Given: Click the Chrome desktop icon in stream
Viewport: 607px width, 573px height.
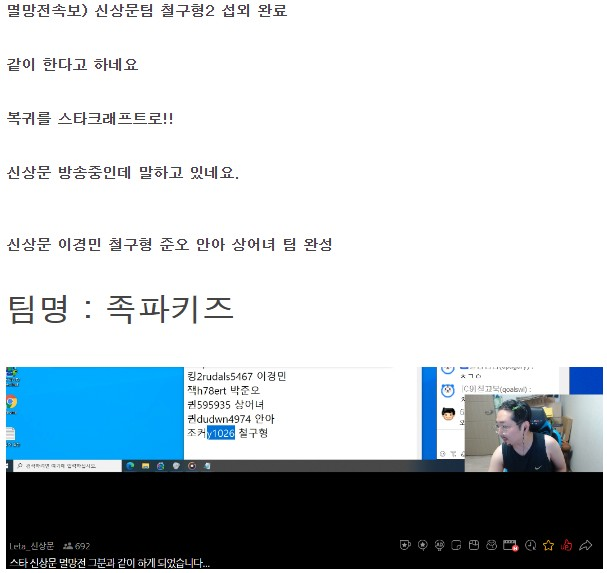Looking at the screenshot, I should point(11,403).
